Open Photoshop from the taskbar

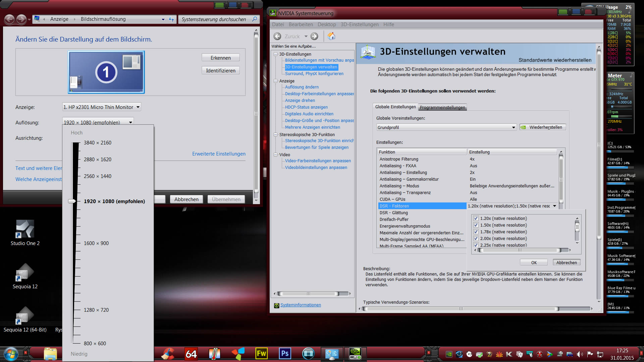tap(285, 353)
